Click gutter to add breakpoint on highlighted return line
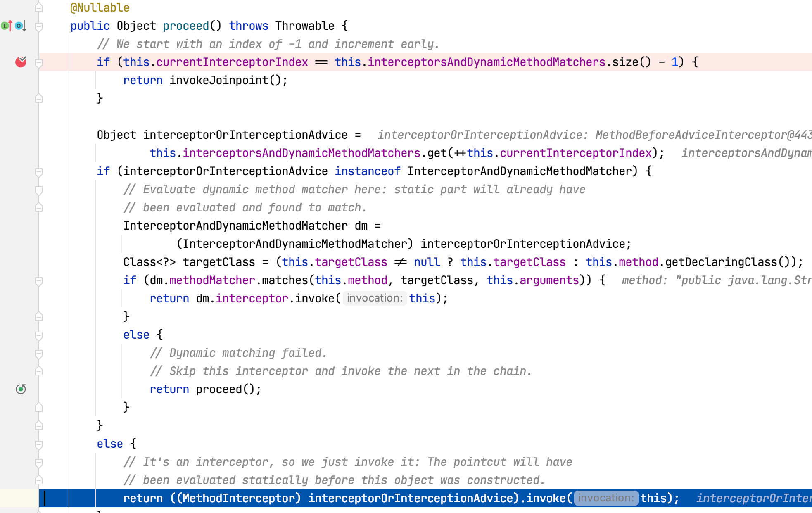Screen dimensions: 812x513 pyautogui.click(x=21, y=498)
